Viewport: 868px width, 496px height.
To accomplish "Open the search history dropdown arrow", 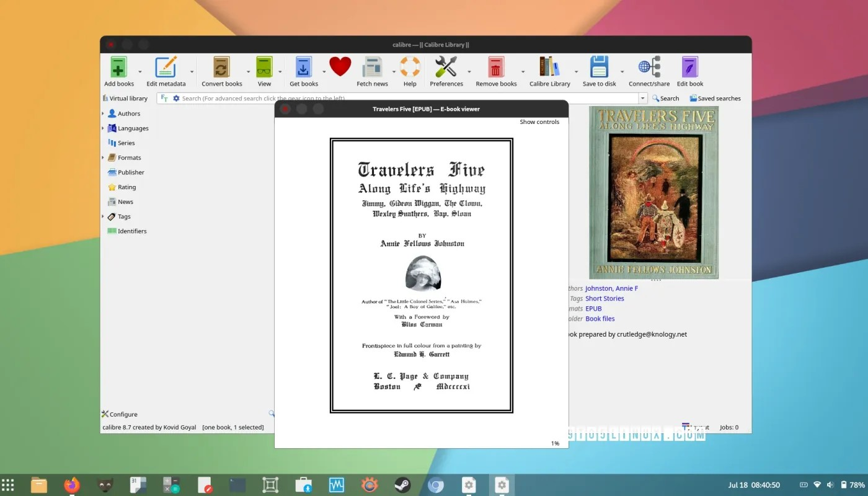I will [643, 99].
